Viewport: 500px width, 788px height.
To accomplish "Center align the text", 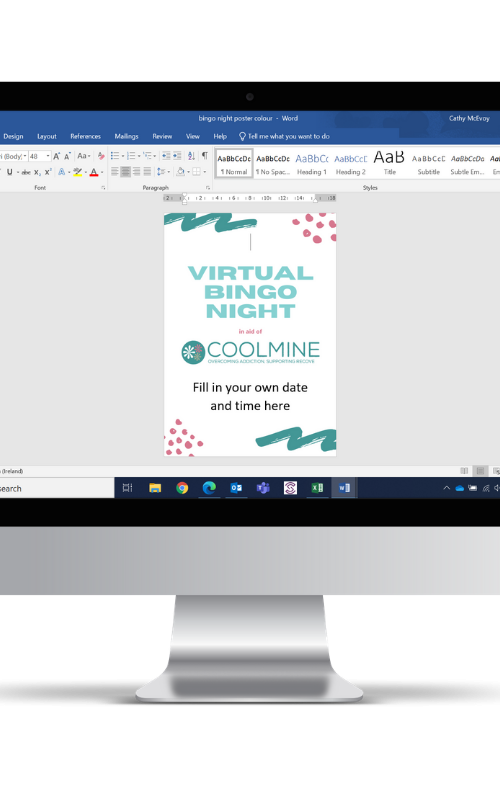I will 126,172.
